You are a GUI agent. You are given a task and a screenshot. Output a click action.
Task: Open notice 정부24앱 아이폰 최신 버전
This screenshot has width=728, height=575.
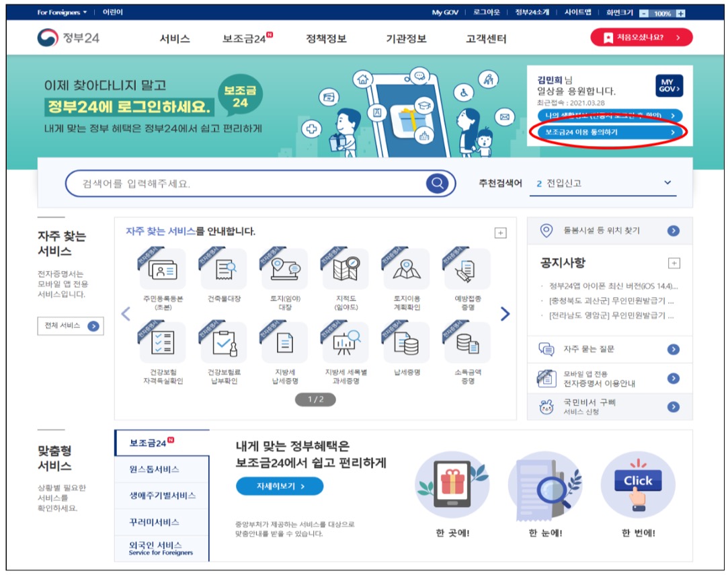[x=613, y=286]
